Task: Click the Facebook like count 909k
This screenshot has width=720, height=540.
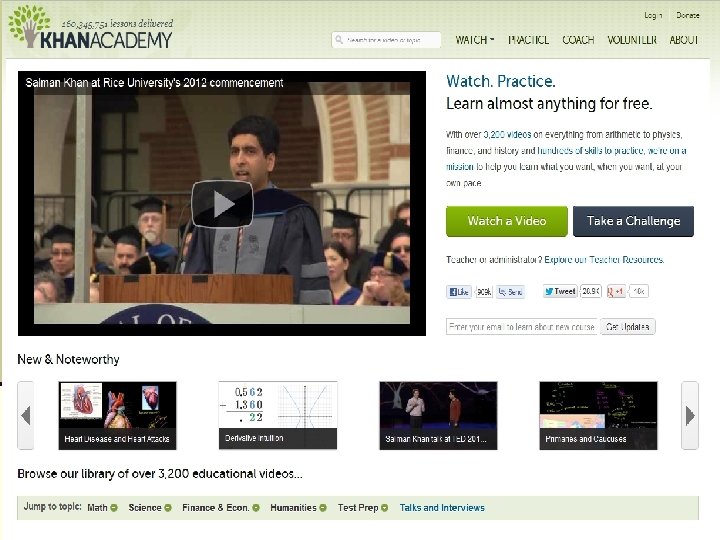Action: coord(484,292)
